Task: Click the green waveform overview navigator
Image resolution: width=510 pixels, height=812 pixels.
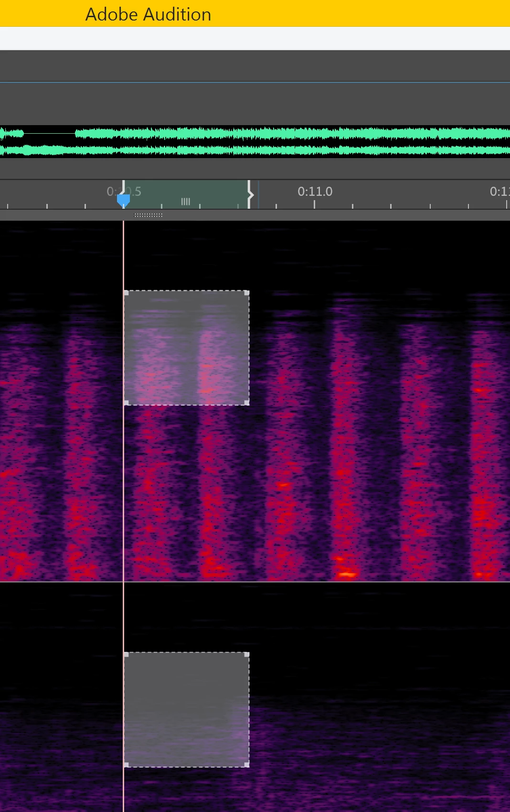Action: tap(255, 141)
